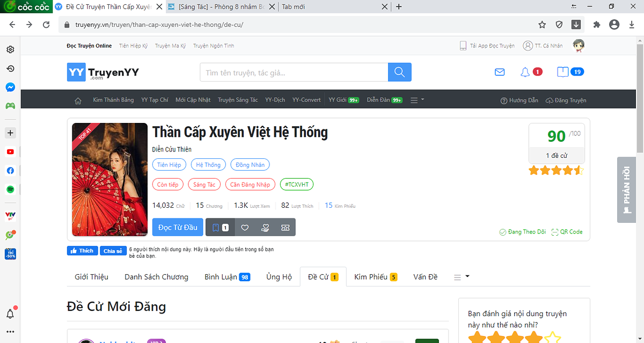
Task: Open the TT. Cá Nhân account menu
Action: [543, 46]
